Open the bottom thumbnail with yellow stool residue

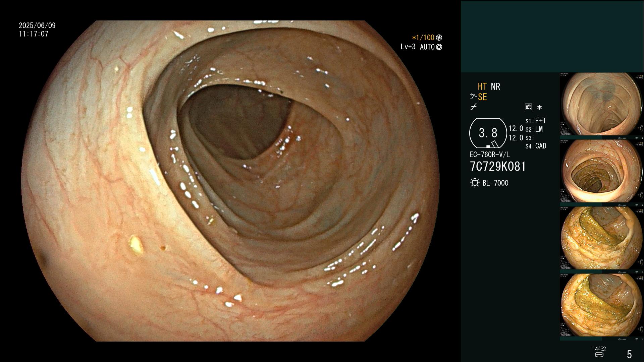(602, 305)
